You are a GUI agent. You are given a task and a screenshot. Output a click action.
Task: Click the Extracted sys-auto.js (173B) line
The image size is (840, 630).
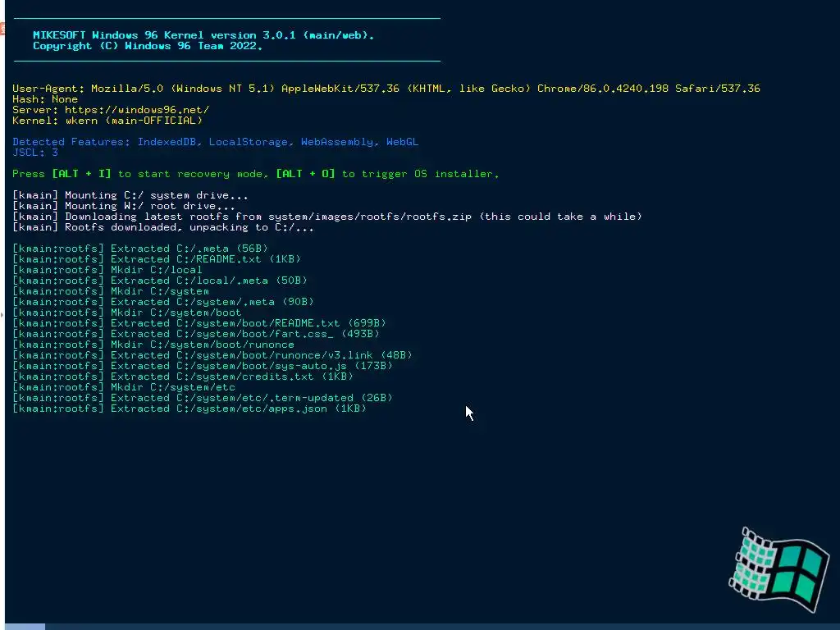pyautogui.click(x=203, y=367)
